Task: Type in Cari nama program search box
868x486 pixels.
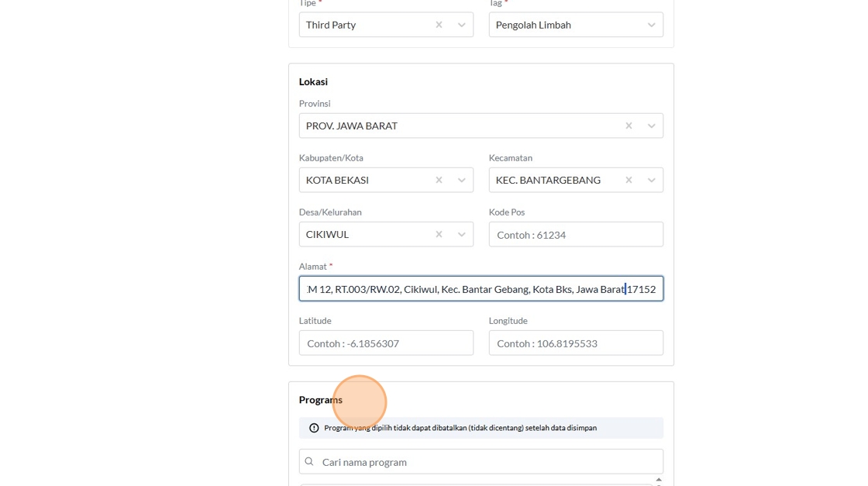Action: pos(488,462)
